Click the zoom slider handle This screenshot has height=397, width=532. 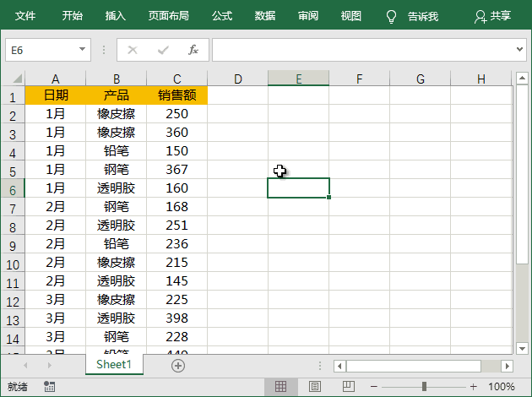[x=424, y=386]
